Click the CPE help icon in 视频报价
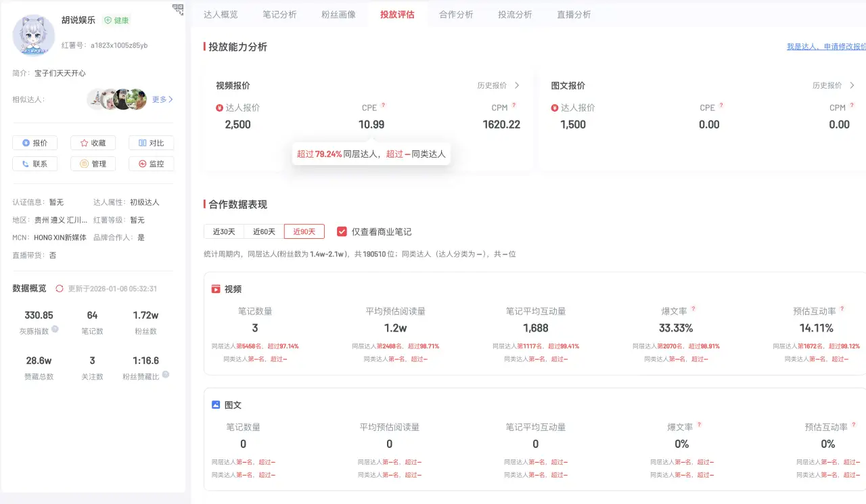This screenshot has height=504, width=866. [x=383, y=106]
